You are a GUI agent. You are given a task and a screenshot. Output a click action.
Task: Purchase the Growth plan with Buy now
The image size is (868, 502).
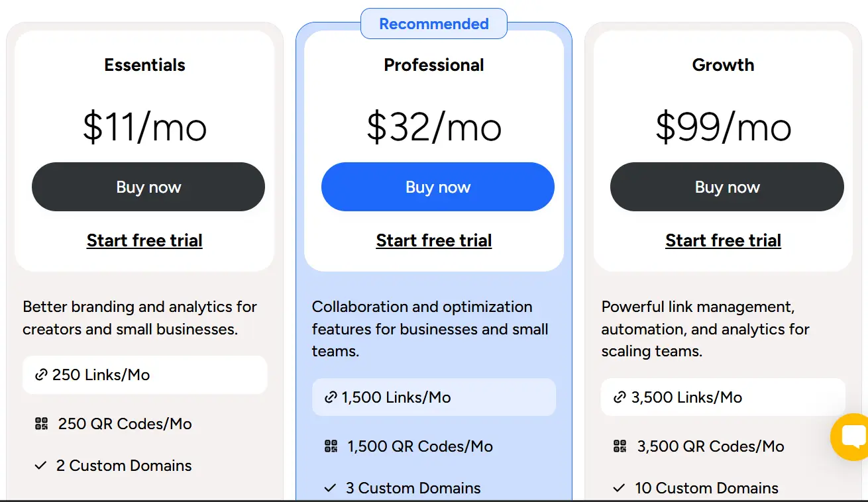(x=727, y=187)
